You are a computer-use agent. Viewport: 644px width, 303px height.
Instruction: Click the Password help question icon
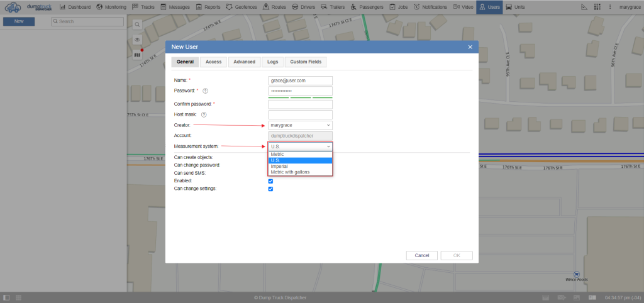point(205,91)
